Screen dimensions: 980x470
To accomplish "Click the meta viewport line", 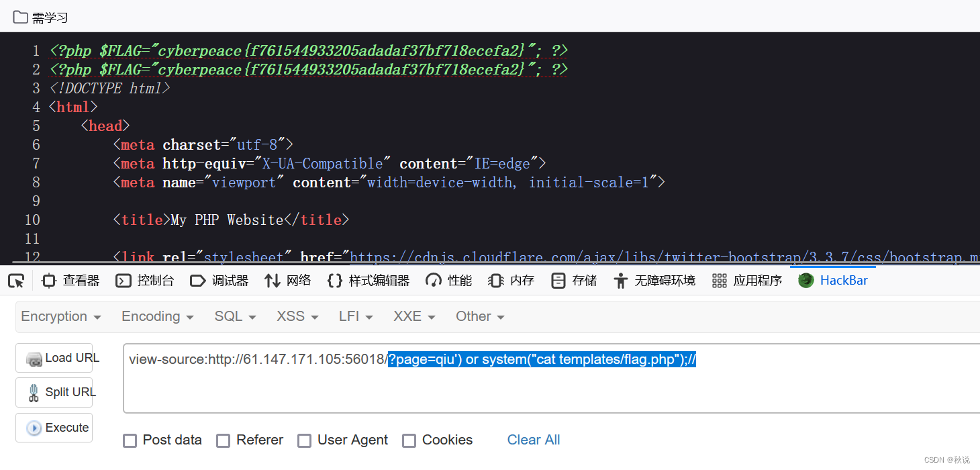I will tap(389, 182).
